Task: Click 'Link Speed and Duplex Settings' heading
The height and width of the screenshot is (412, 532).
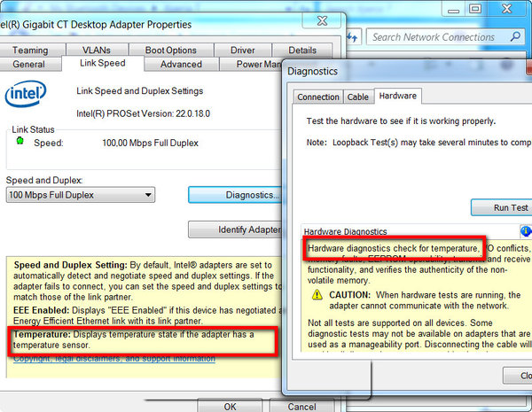Action: [140, 91]
